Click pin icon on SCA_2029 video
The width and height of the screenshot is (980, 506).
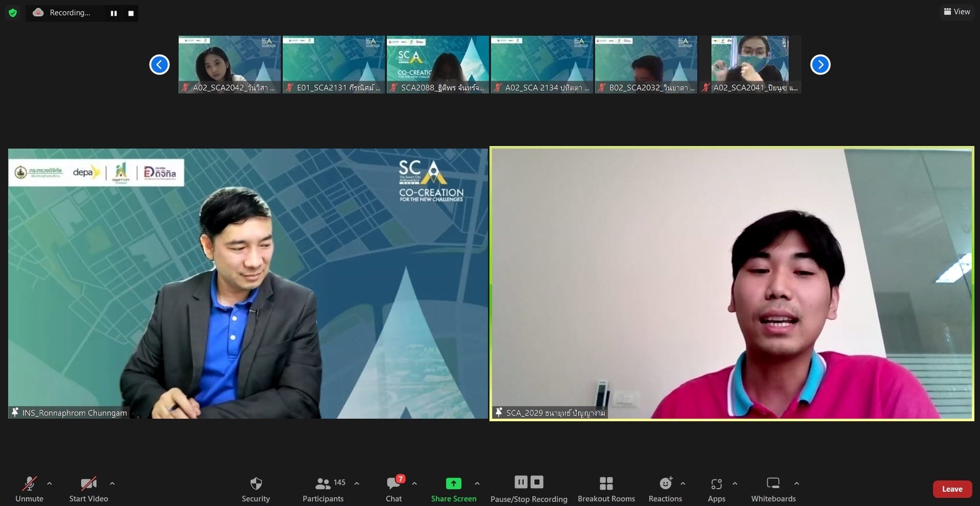click(499, 412)
